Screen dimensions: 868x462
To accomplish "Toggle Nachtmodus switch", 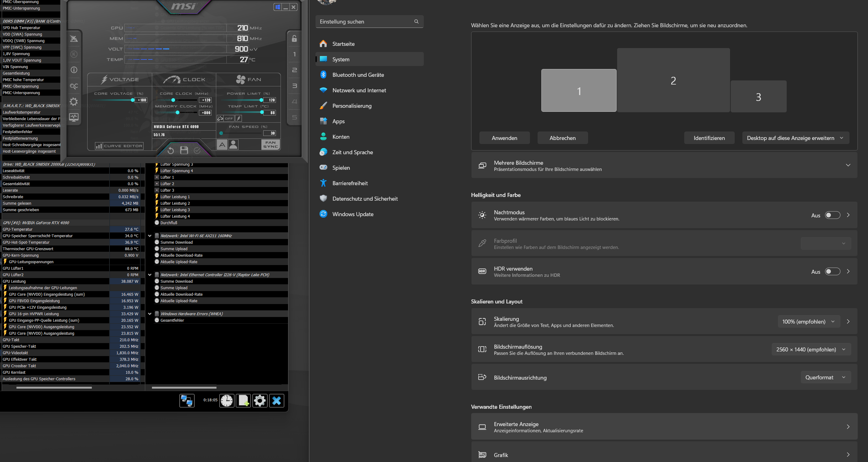I will (832, 215).
